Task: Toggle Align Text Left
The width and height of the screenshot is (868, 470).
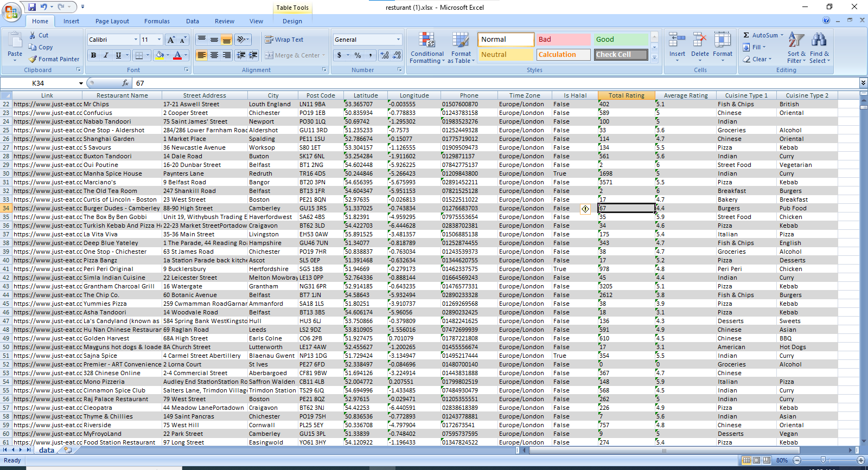Action: click(202, 55)
